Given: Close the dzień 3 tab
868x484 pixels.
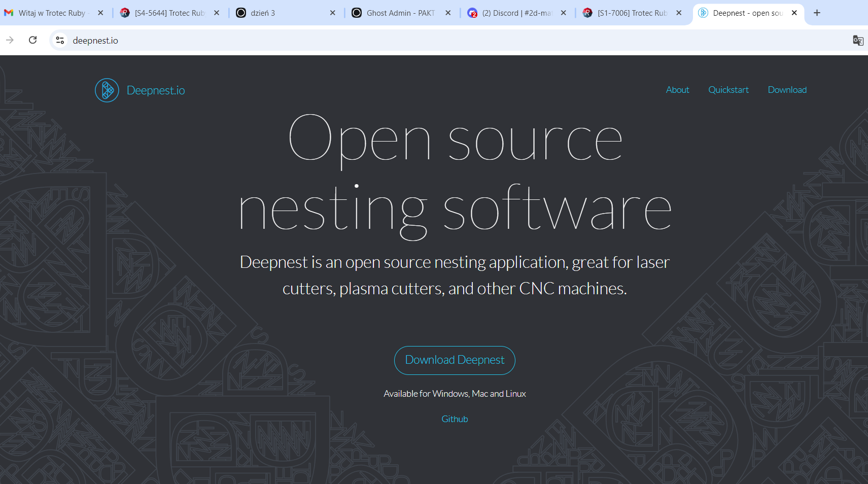Looking at the screenshot, I should coord(332,13).
